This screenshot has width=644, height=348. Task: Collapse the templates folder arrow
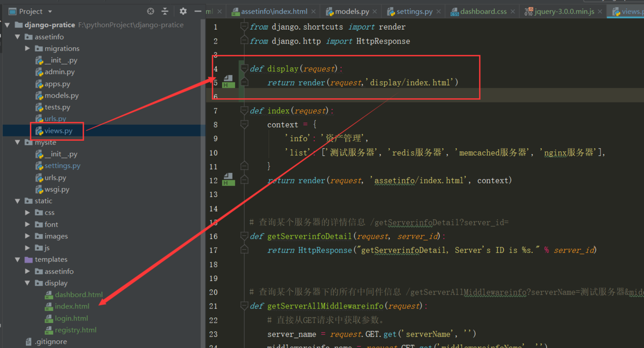18,260
